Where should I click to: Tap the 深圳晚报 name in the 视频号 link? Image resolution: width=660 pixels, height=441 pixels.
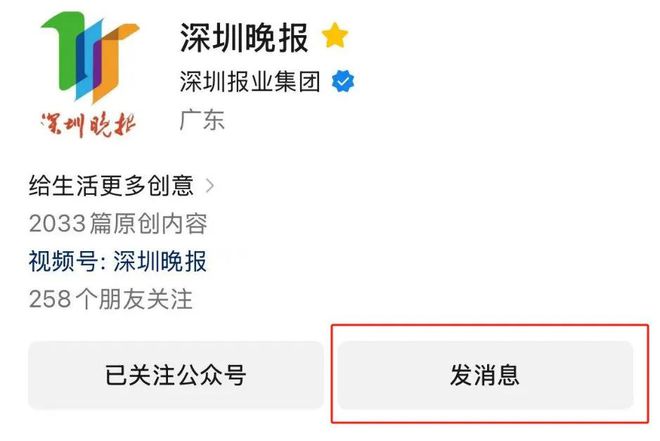point(160,261)
